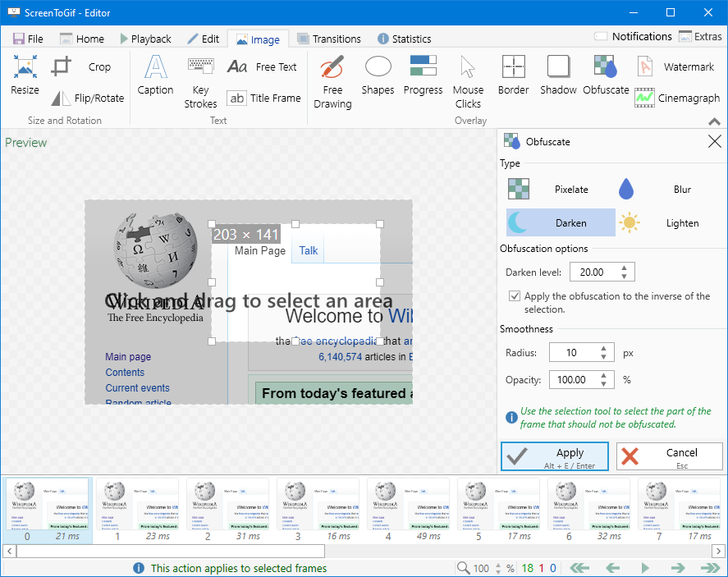Open the Watermark tool
728x577 pixels.
676,66
